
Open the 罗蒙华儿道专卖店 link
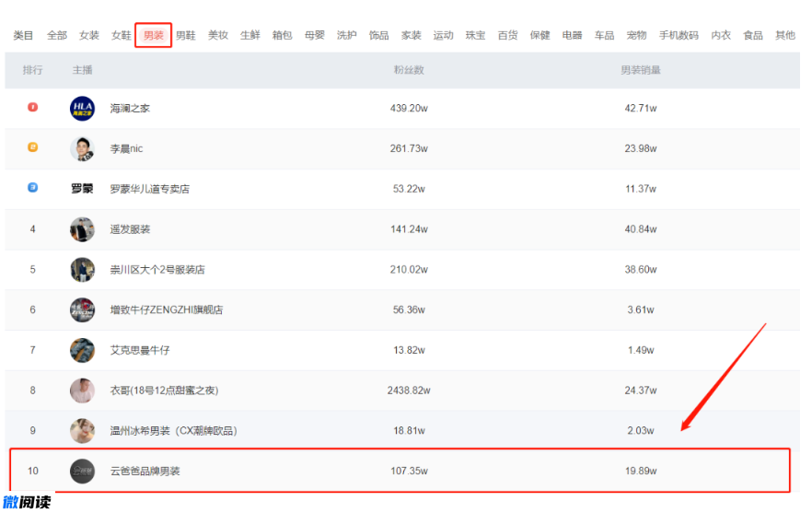(150, 189)
